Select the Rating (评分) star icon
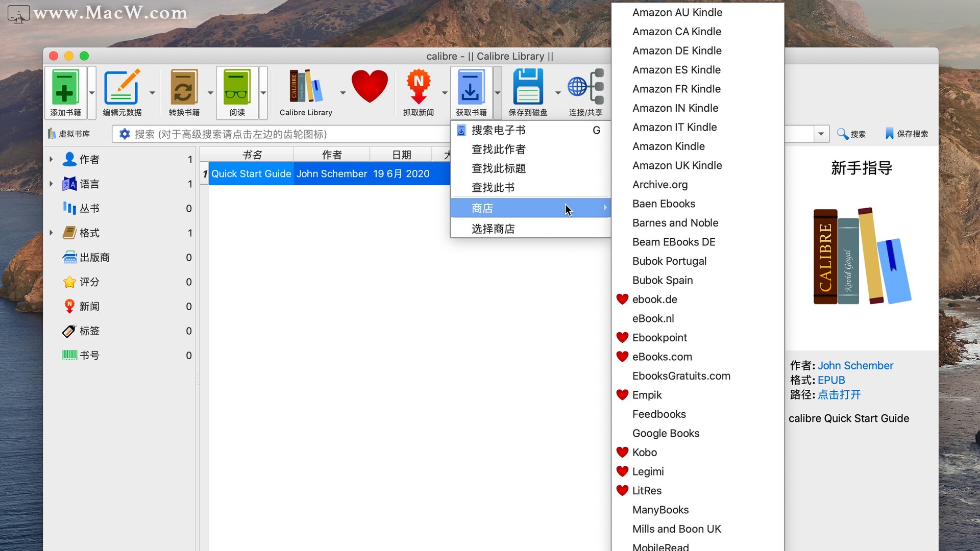 coord(69,282)
